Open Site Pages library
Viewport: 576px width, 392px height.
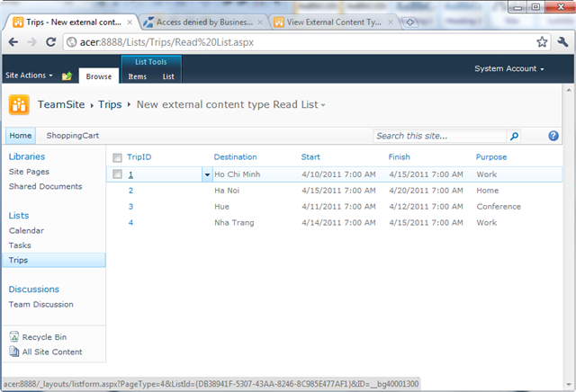[x=29, y=172]
